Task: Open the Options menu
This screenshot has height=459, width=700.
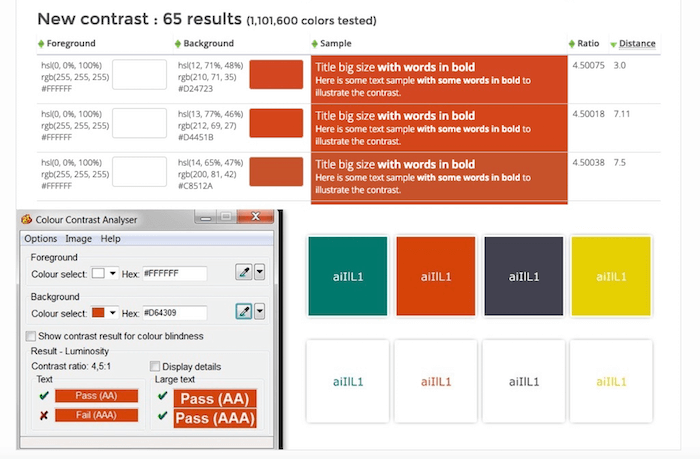Action: tap(41, 239)
